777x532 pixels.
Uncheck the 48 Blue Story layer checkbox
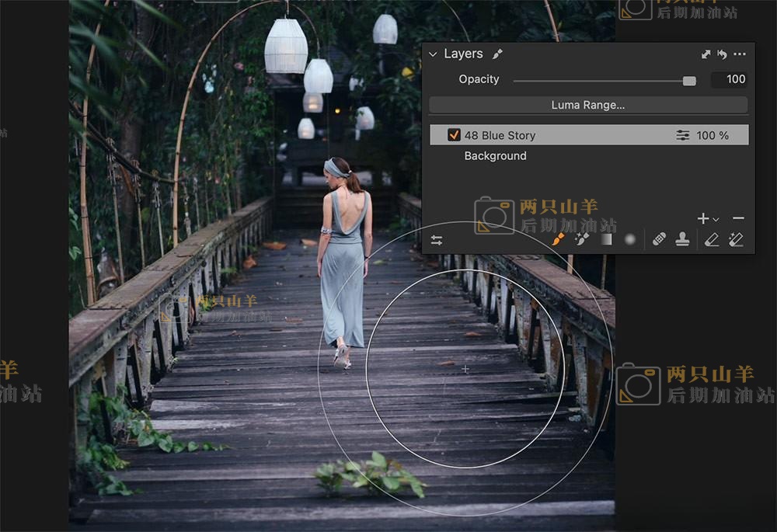click(x=454, y=135)
